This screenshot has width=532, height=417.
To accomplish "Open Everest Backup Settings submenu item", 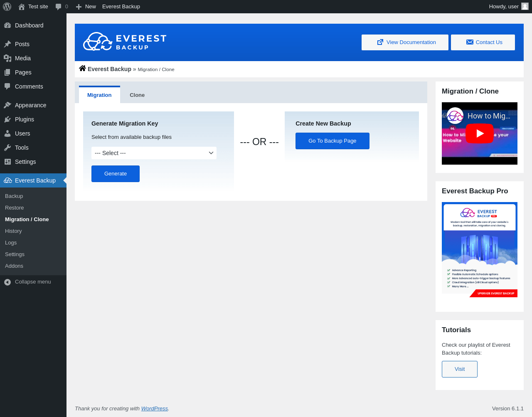I will click(x=15, y=254).
